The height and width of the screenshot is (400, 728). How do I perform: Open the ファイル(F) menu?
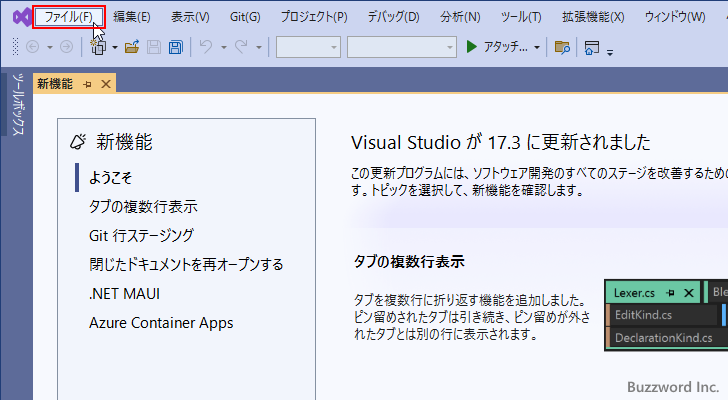click(69, 17)
